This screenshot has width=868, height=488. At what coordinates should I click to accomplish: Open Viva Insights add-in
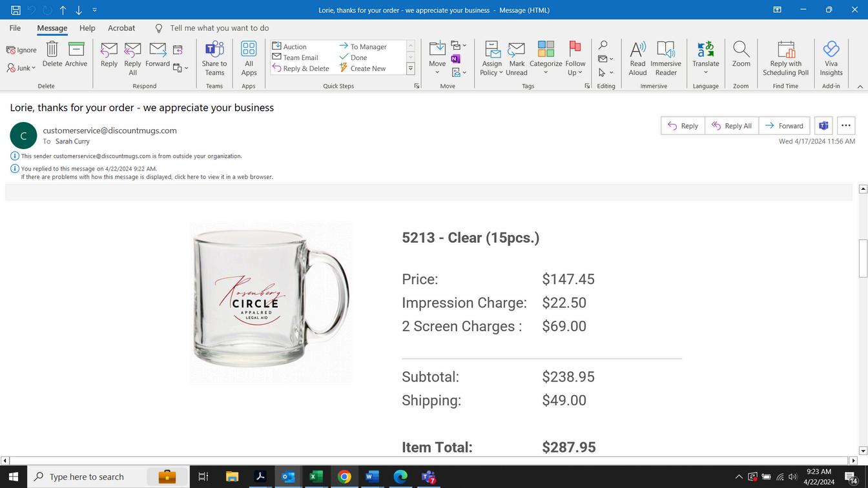click(x=831, y=59)
